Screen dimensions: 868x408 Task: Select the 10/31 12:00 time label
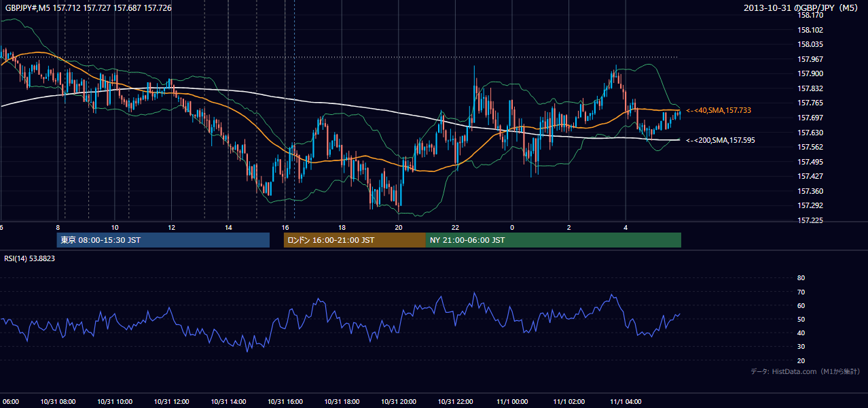pos(171,402)
